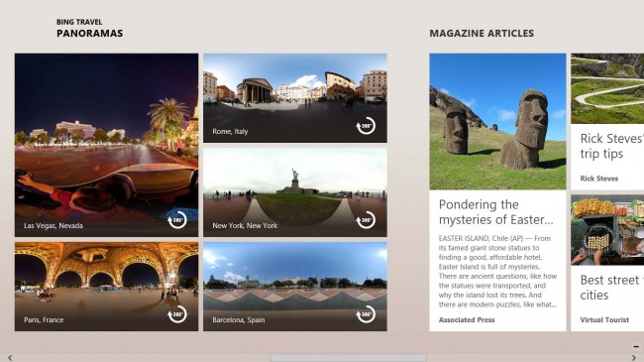Open the Rome, Italy panorama tile
644x362 pixels.
click(x=295, y=98)
